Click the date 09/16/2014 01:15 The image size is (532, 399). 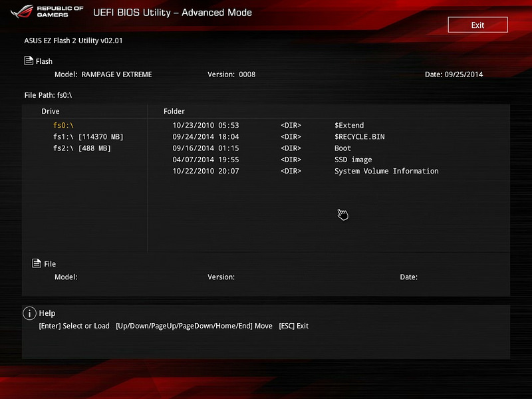pos(205,148)
